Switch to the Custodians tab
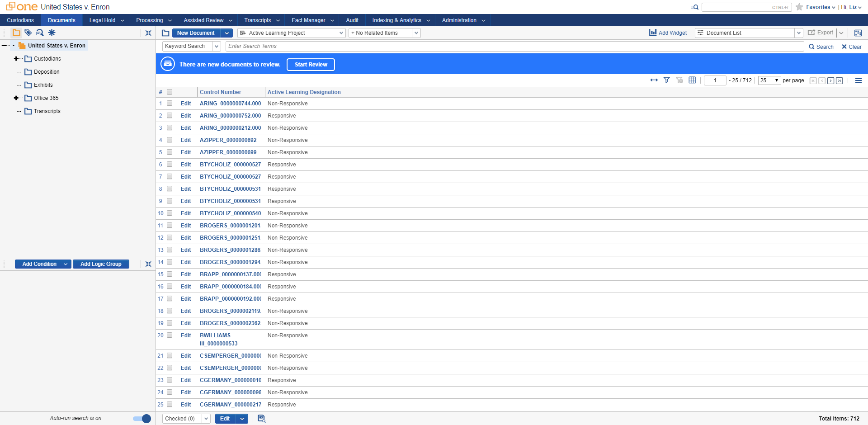 pos(20,20)
